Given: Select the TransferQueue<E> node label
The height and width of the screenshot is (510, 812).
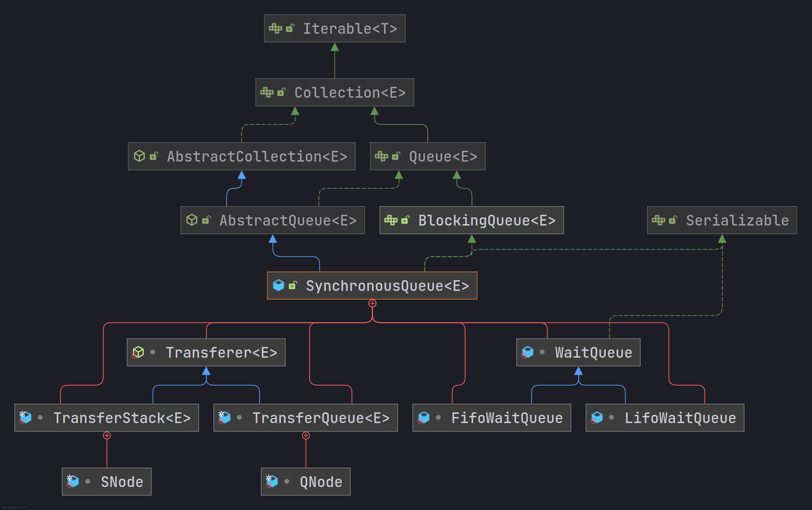Looking at the screenshot, I should 321,418.
